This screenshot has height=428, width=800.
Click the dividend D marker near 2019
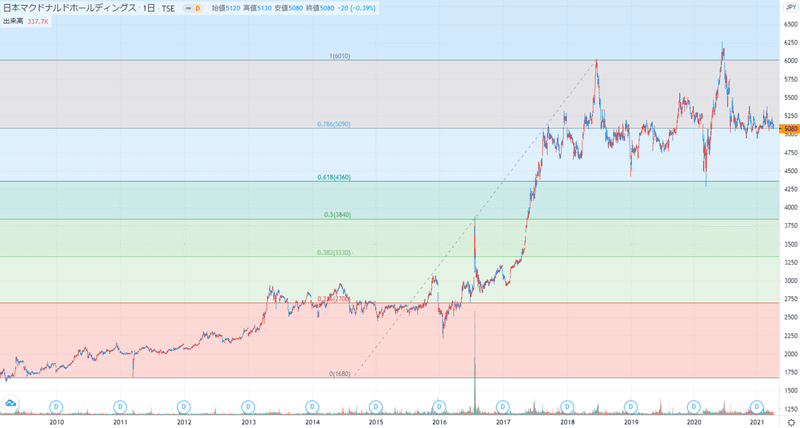coord(631,407)
